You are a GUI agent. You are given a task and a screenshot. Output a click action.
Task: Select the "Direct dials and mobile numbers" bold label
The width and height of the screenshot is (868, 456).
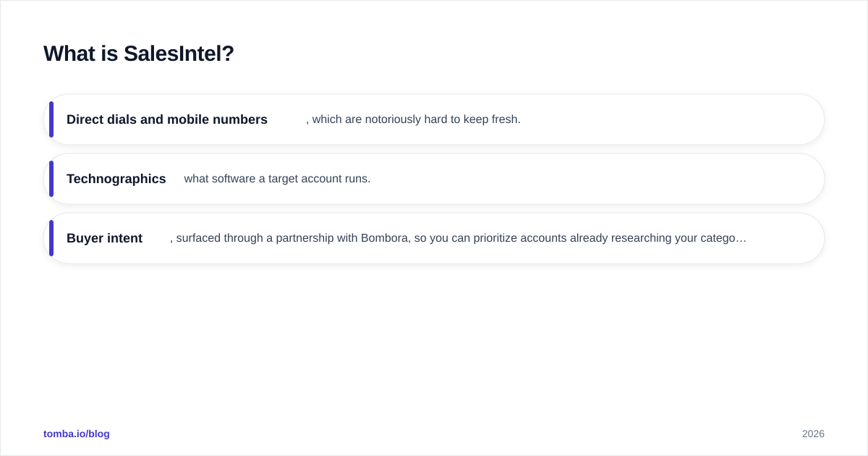(x=167, y=119)
